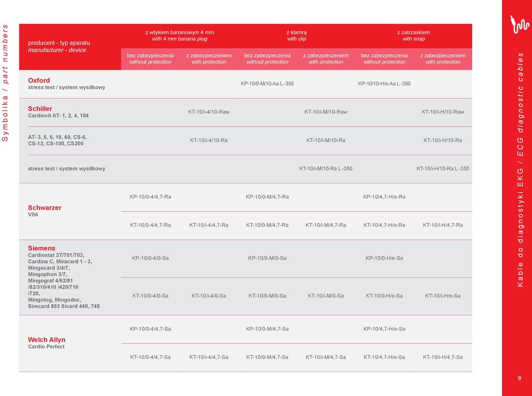Click 'AT- 3, 5, 6, 10, 60, CS-6' device line
532x396 pixels.
(x=57, y=137)
